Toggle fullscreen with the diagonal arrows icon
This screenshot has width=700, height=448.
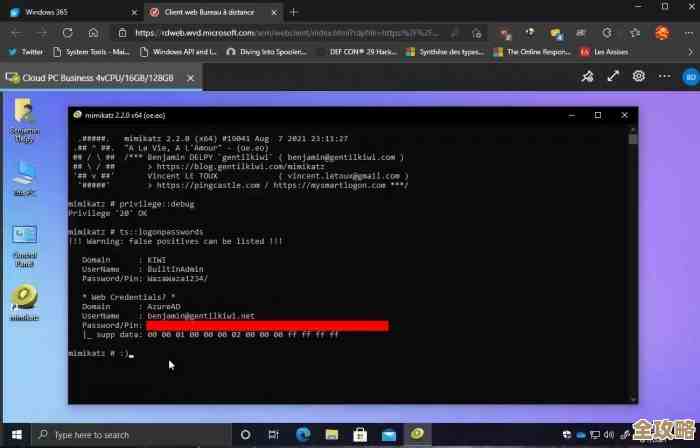[612, 76]
